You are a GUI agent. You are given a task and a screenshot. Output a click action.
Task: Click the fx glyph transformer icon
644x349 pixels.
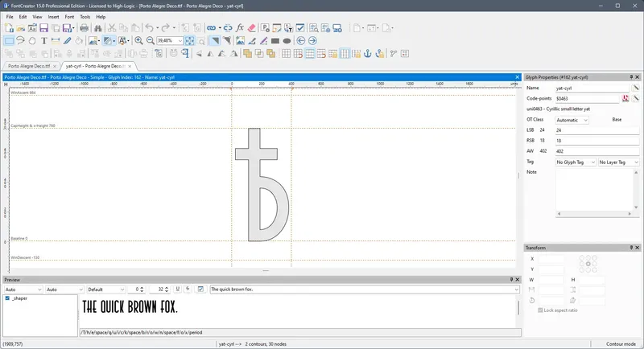click(240, 28)
